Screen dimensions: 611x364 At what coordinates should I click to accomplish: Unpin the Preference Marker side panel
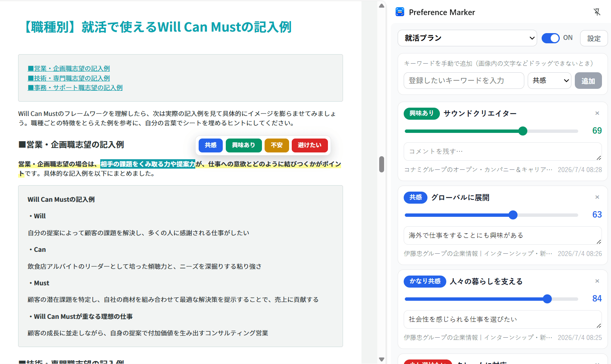(x=597, y=12)
